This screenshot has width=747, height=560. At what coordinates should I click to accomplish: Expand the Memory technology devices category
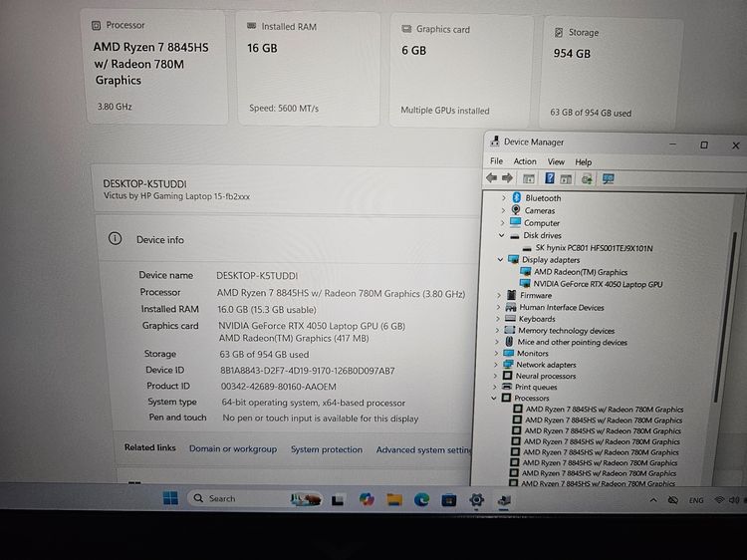point(497,330)
